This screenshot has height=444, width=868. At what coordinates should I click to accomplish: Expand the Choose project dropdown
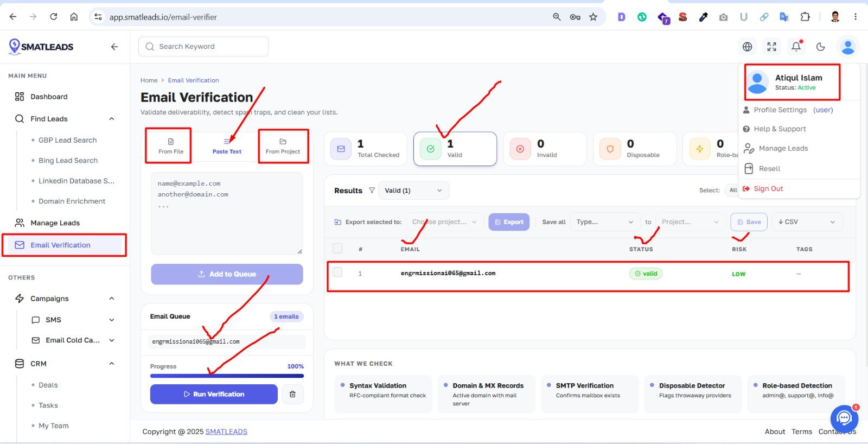tap(445, 221)
